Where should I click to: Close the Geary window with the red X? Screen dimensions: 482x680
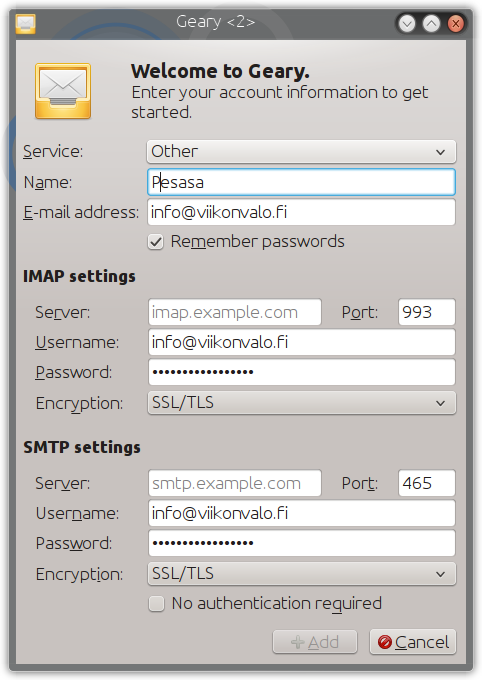tap(456, 23)
